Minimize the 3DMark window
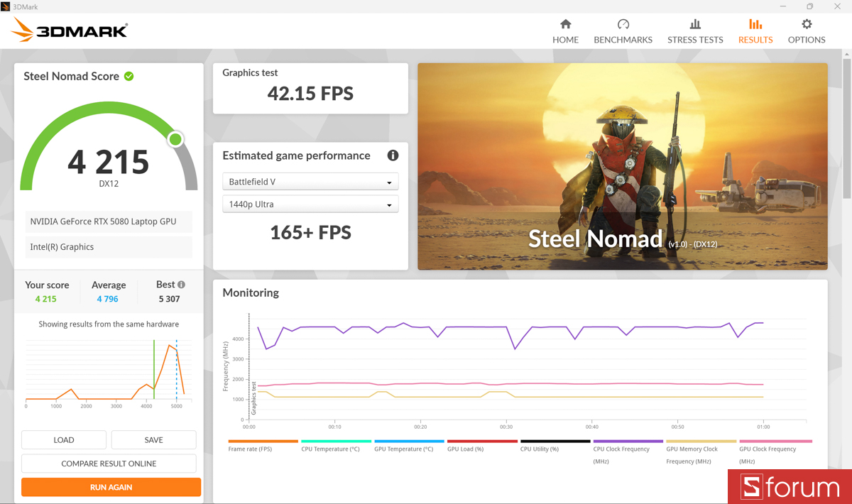 [784, 6]
